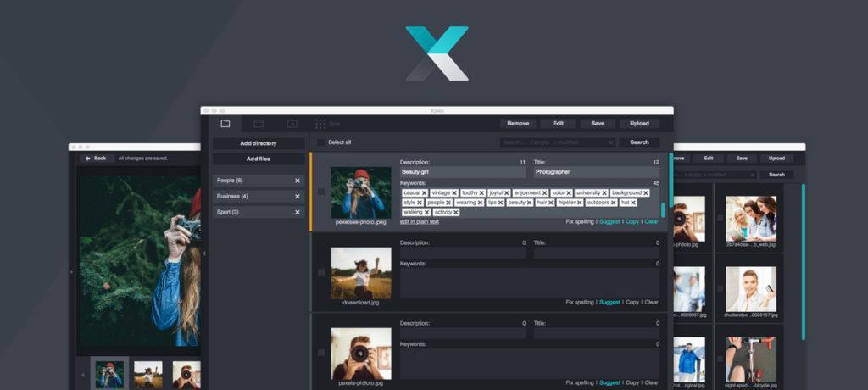
Task: Tick the bicycle photo checkbox, right window
Action: 721,359
